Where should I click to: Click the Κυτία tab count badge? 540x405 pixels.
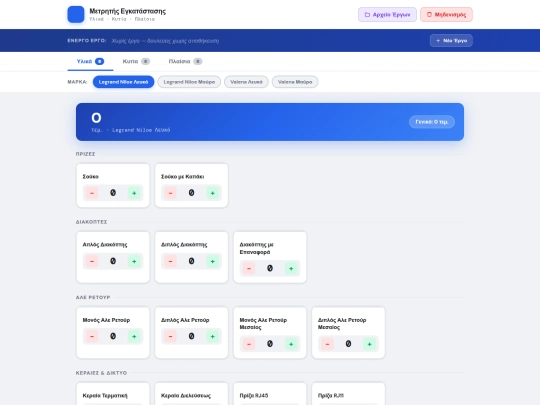(x=146, y=61)
